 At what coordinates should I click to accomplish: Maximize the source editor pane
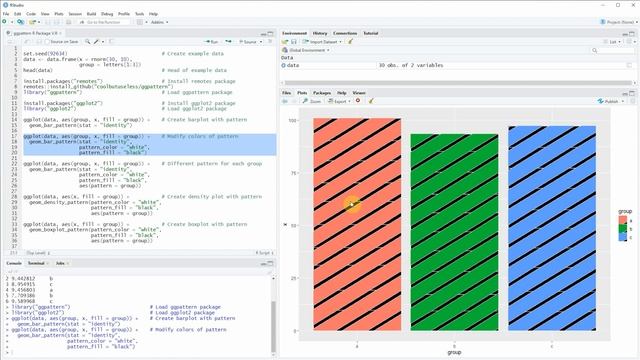pyautogui.click(x=271, y=33)
